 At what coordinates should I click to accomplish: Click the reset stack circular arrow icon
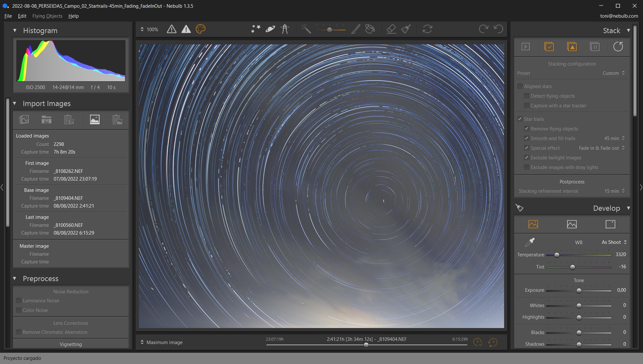pos(618,47)
